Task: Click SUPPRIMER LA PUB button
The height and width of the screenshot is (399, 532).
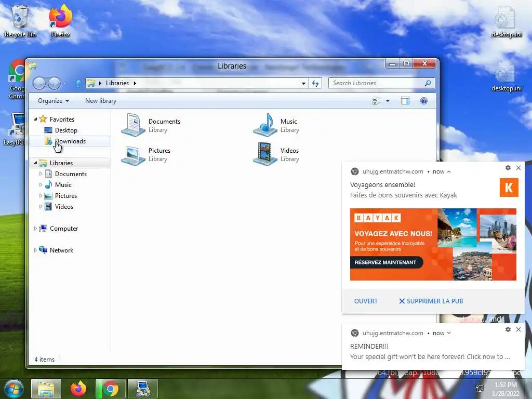Action: (431, 301)
